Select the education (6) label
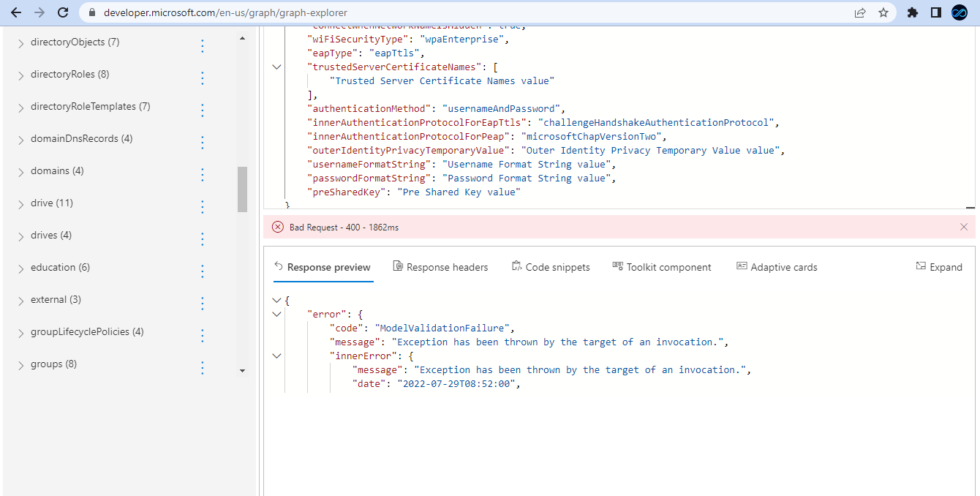Screen dimensions: 980x496 point(60,268)
